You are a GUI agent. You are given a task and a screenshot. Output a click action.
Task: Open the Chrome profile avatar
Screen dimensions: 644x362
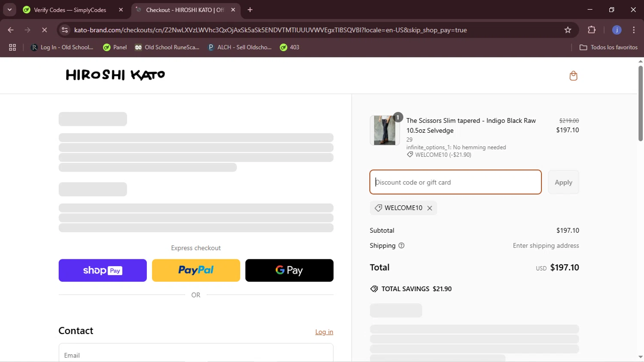click(617, 30)
